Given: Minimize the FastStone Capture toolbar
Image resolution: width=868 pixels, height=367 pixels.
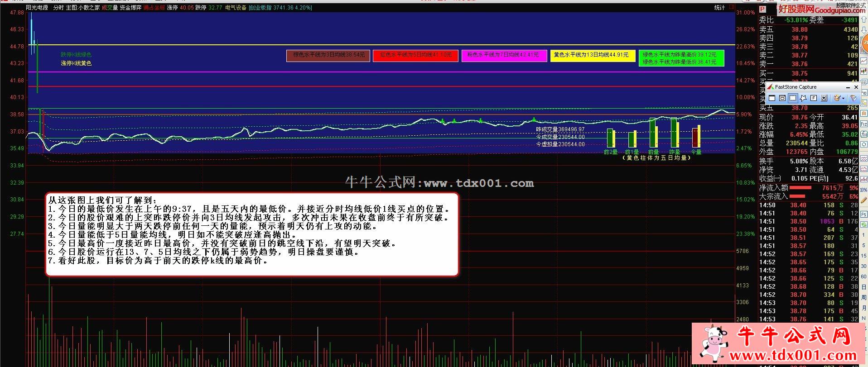Looking at the screenshot, I should (848, 87).
